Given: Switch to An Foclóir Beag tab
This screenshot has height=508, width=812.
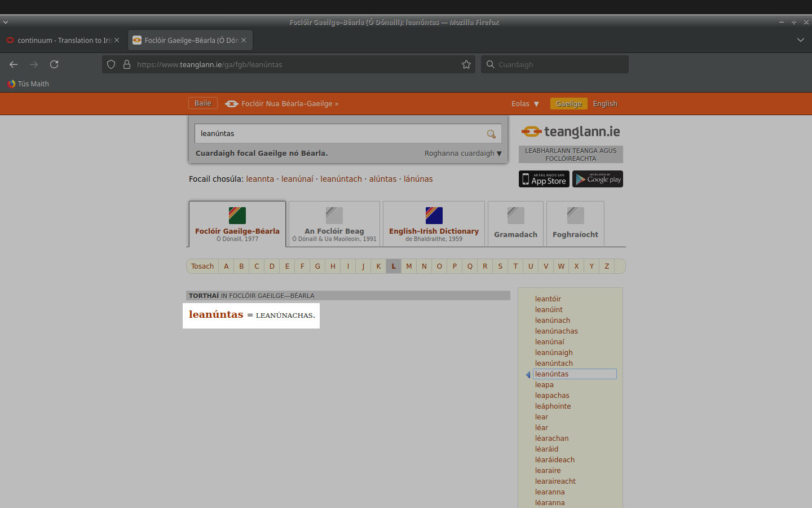Looking at the screenshot, I should 334,224.
